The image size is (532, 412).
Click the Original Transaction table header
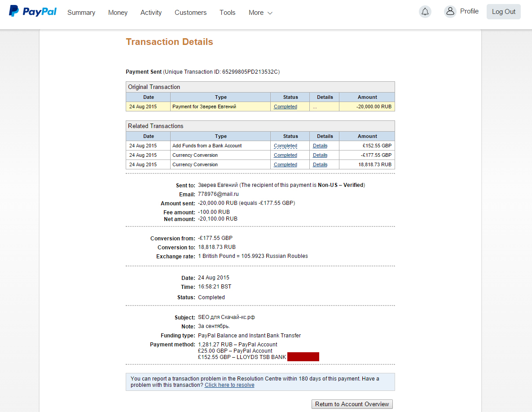pyautogui.click(x=260, y=87)
